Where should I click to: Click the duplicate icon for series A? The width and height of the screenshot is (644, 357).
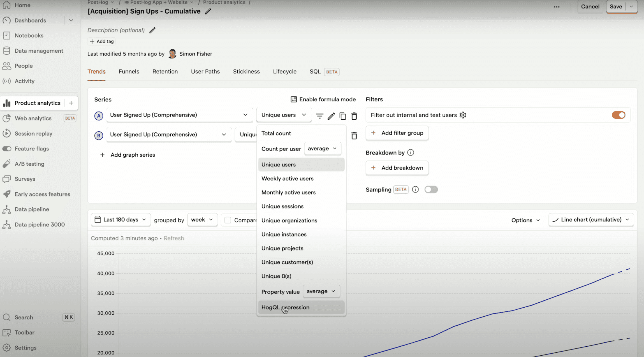coord(343,116)
